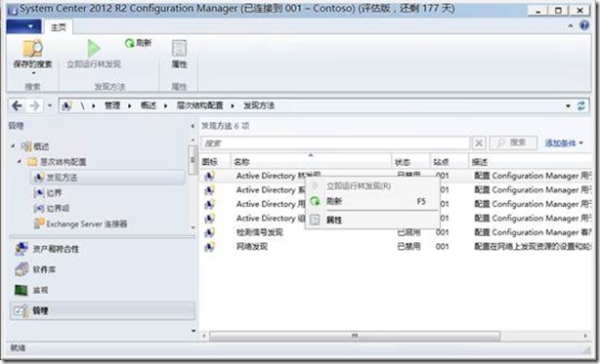Click the 刷新 refresh button in ribbon
The height and width of the screenshot is (364, 600).
coord(138,43)
